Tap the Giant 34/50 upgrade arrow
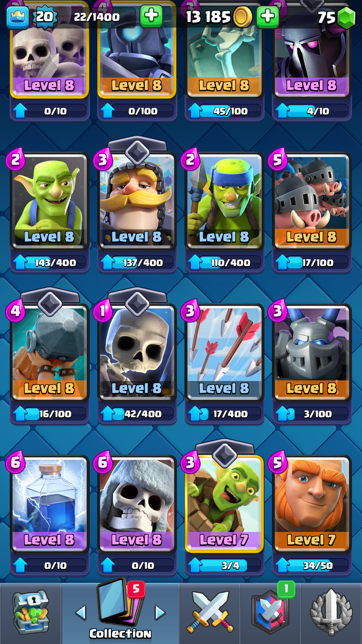362x644 pixels. [282, 565]
